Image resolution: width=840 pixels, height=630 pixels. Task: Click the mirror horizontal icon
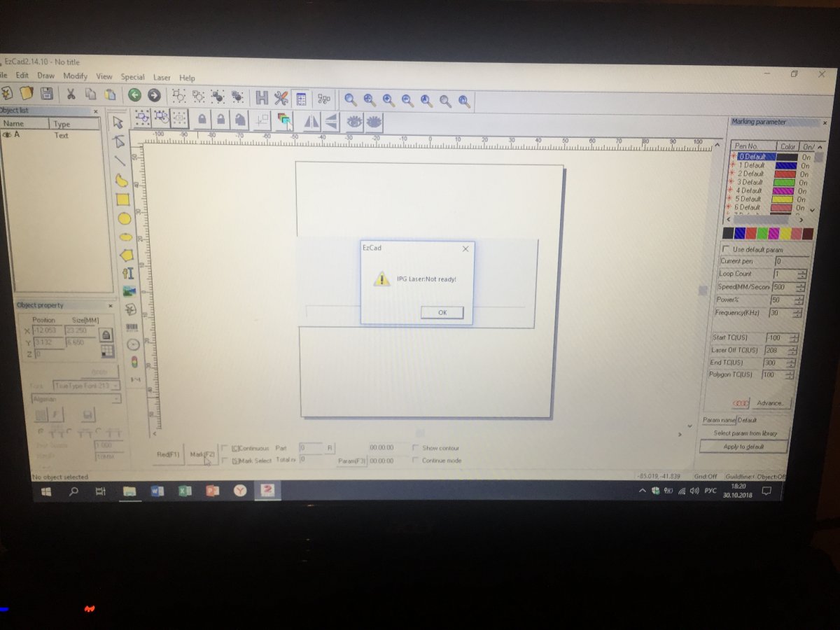click(x=311, y=120)
